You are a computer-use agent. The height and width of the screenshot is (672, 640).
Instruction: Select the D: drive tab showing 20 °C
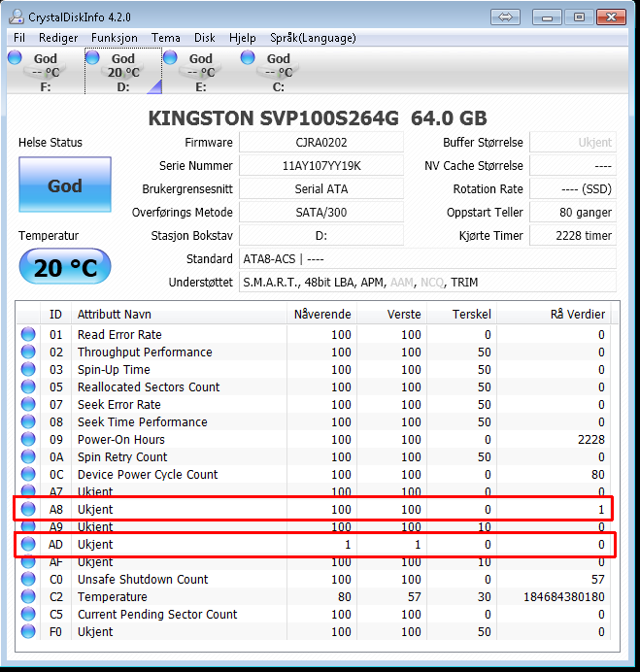(x=123, y=71)
